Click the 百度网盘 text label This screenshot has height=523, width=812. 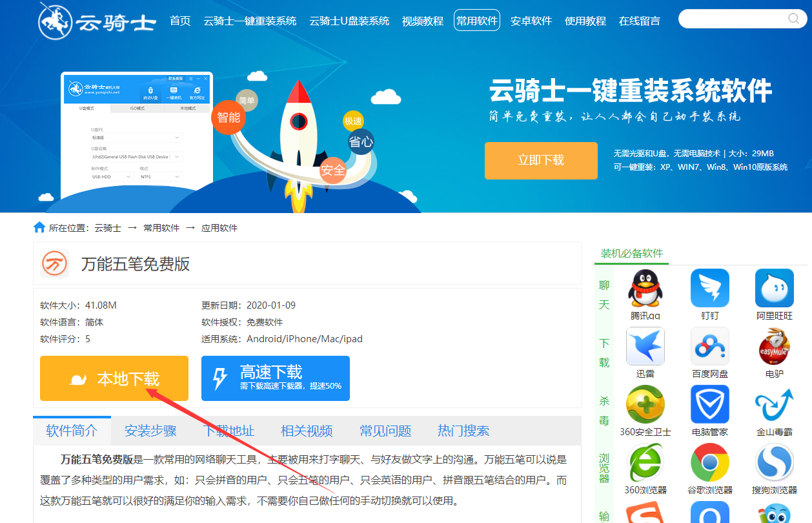point(710,374)
